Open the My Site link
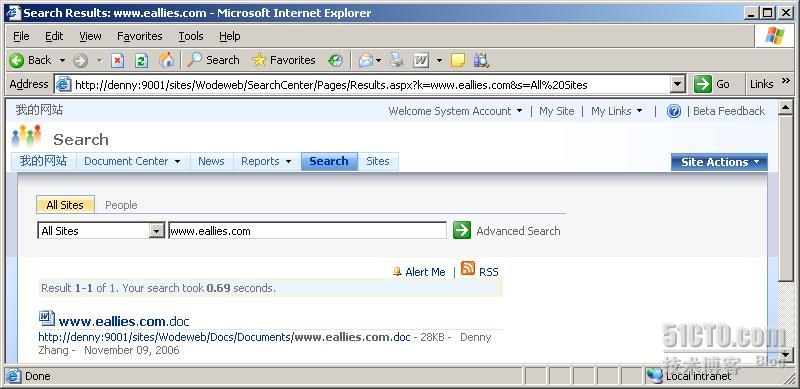The width and height of the screenshot is (800, 389). (x=557, y=111)
